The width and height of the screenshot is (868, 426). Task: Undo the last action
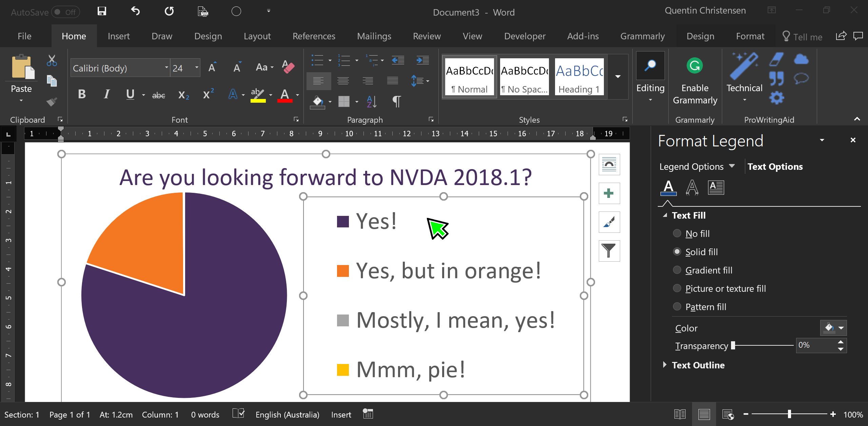(135, 11)
